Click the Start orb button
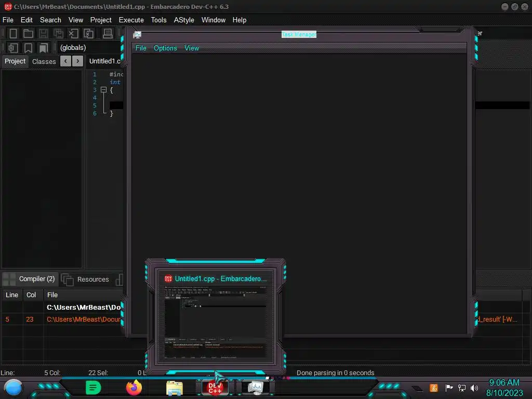532x399 pixels. click(x=14, y=388)
